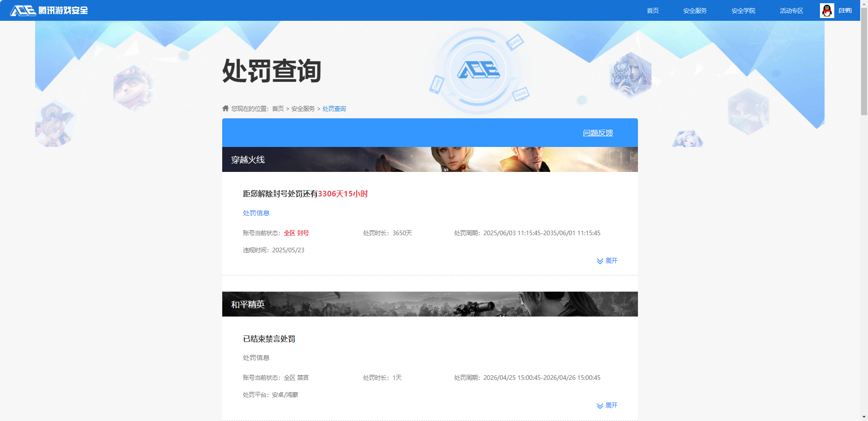Open the 问题反馈 feedback link
868x421 pixels.
pyautogui.click(x=598, y=133)
